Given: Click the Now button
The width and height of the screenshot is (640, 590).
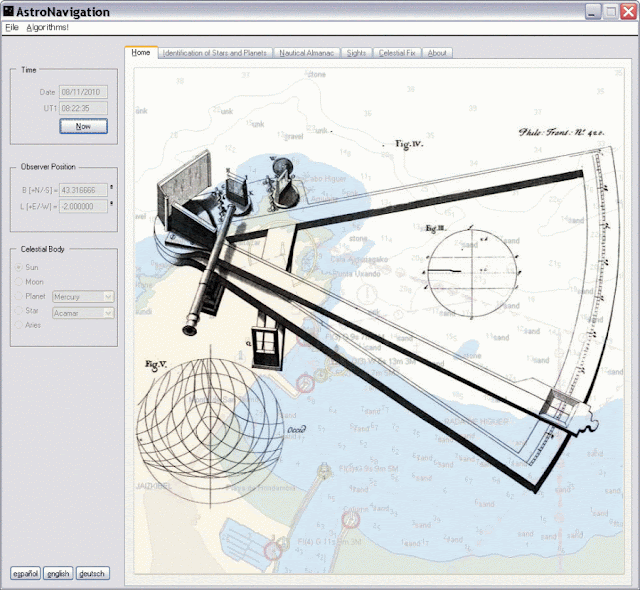Looking at the screenshot, I should tap(83, 126).
